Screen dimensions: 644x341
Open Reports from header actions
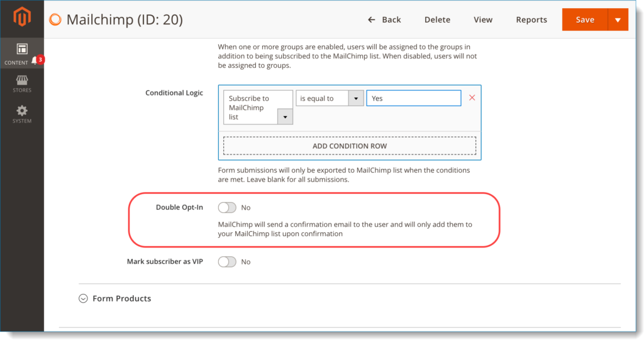pyautogui.click(x=531, y=19)
